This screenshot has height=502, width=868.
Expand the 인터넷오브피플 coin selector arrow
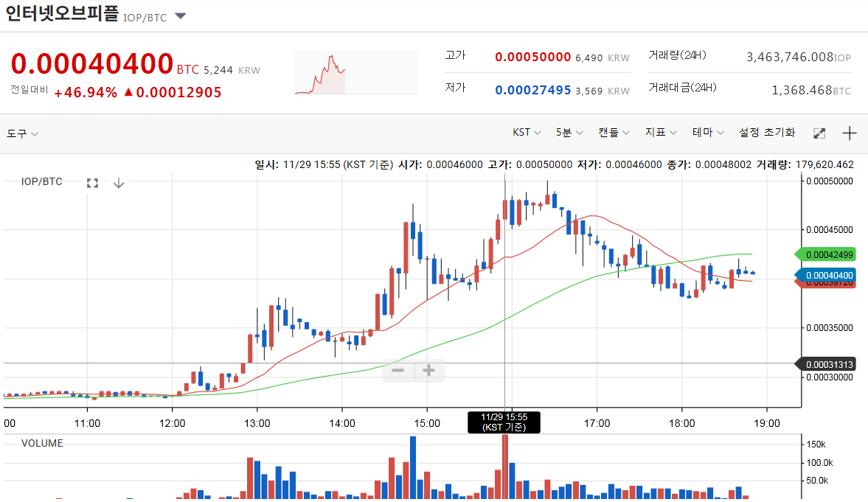[x=179, y=16]
